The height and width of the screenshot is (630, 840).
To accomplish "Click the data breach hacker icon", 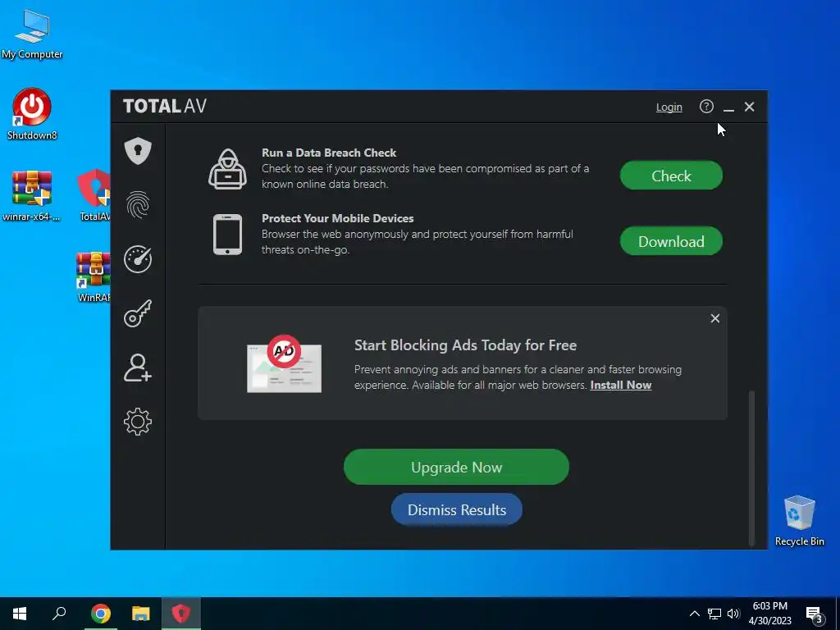I will tap(228, 169).
